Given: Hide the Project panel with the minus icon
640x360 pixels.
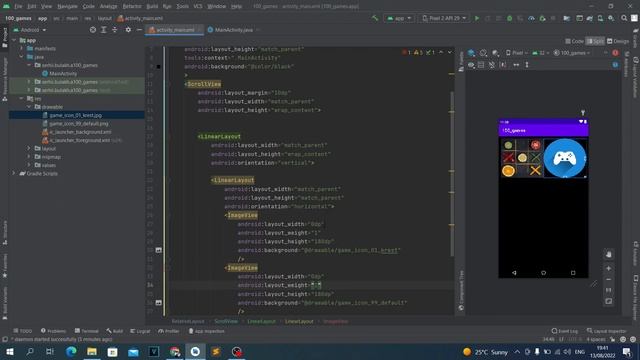Looking at the screenshot, I should 139,30.
